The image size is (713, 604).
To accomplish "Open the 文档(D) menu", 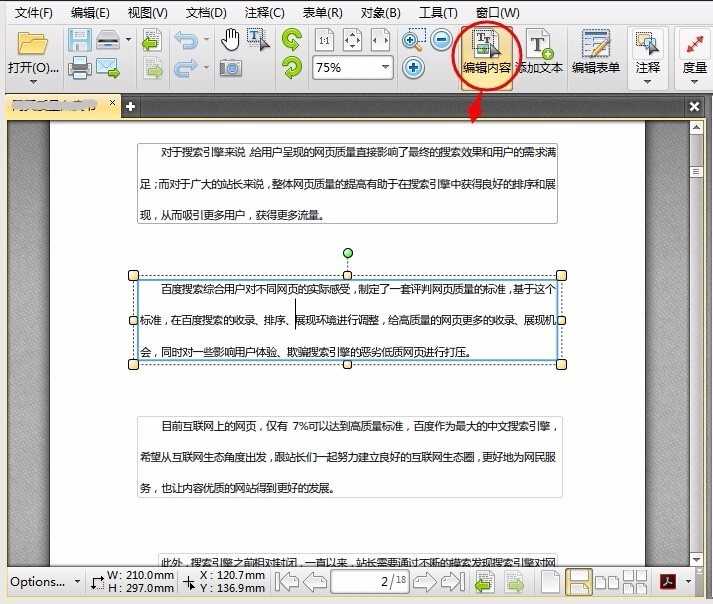I will 206,13.
